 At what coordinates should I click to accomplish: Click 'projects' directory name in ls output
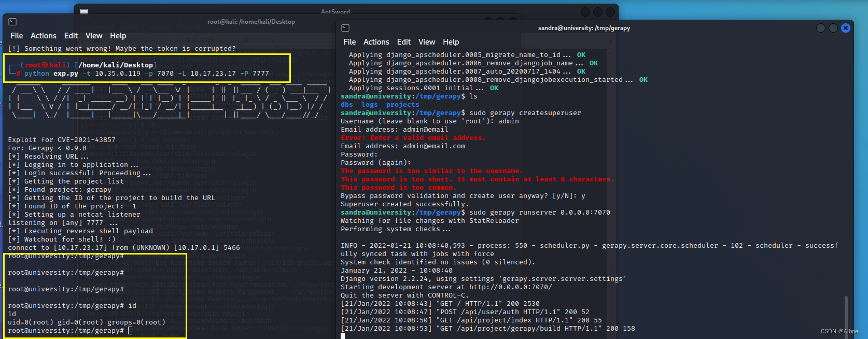coord(403,105)
